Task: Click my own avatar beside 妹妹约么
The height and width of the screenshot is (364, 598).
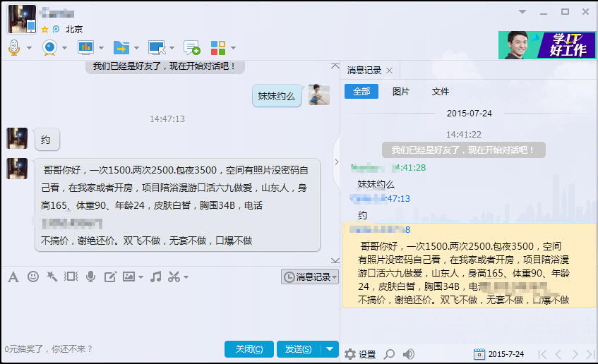Action: tap(319, 95)
